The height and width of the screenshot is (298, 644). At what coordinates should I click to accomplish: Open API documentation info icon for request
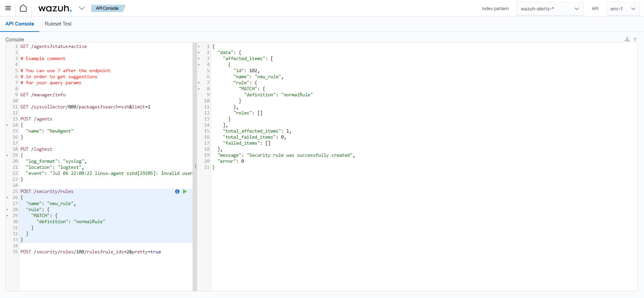pyautogui.click(x=177, y=191)
